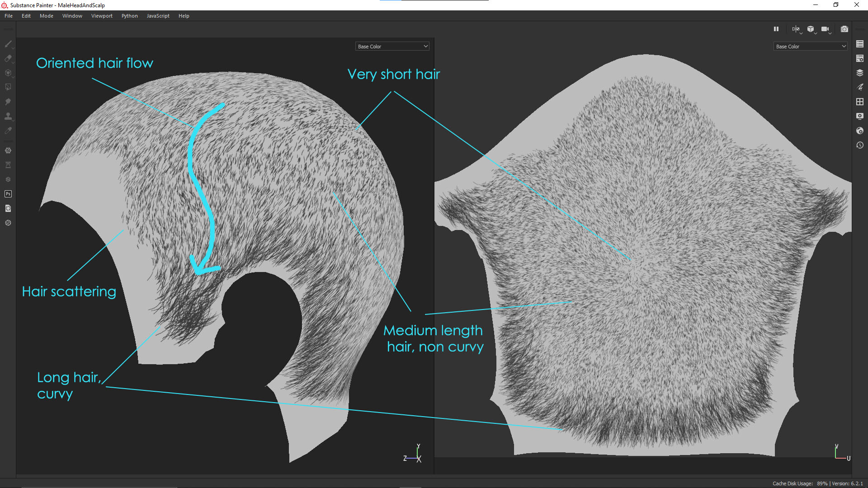Click the document refresh plugin icon
Image resolution: width=868 pixels, height=488 pixels.
click(x=8, y=208)
